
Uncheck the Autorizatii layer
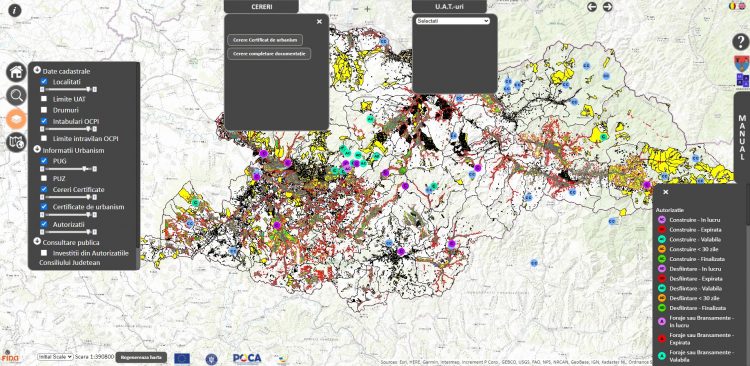tap(44, 224)
